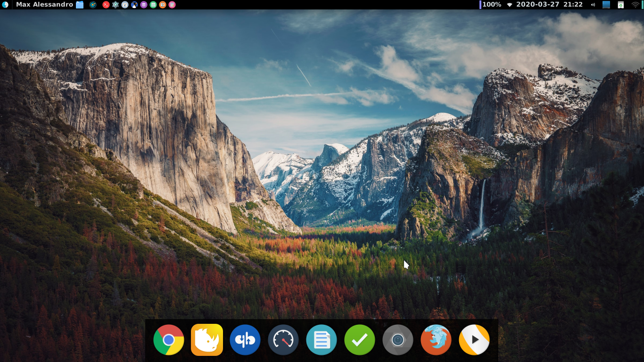Viewport: 644px width, 362px height.
Task: Open qBittorrent from the dock
Action: click(245, 340)
